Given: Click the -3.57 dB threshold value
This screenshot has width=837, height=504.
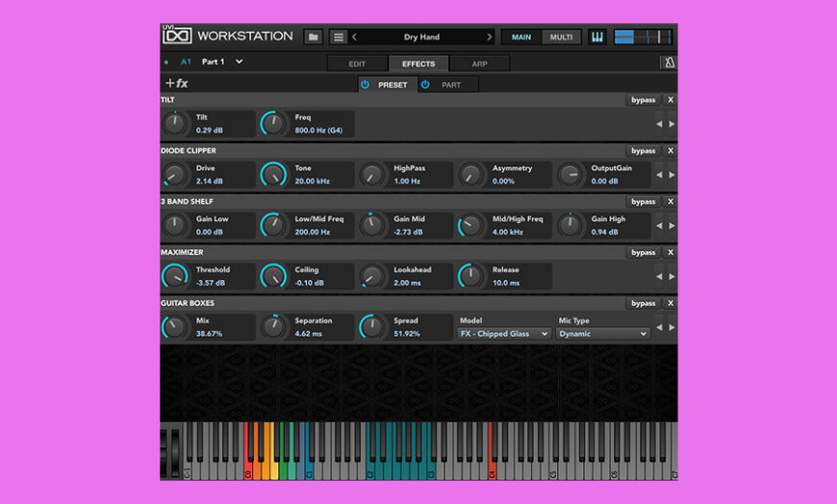Looking at the screenshot, I should pos(211,283).
